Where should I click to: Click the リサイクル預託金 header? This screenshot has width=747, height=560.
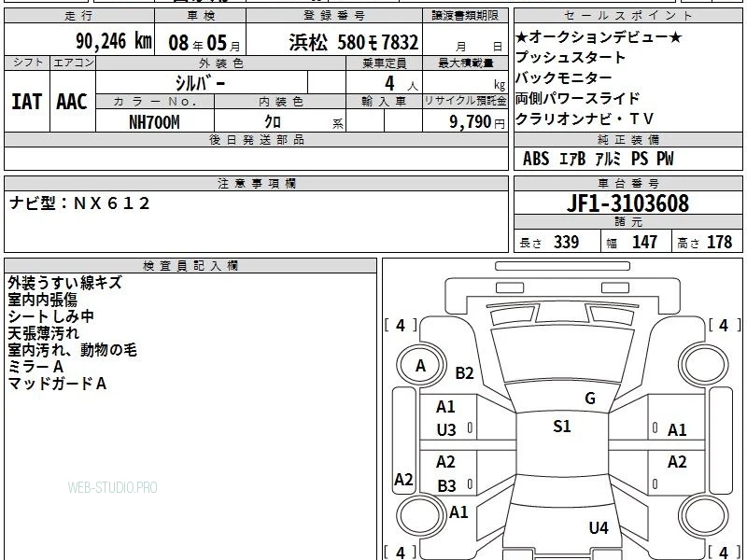[x=465, y=101]
